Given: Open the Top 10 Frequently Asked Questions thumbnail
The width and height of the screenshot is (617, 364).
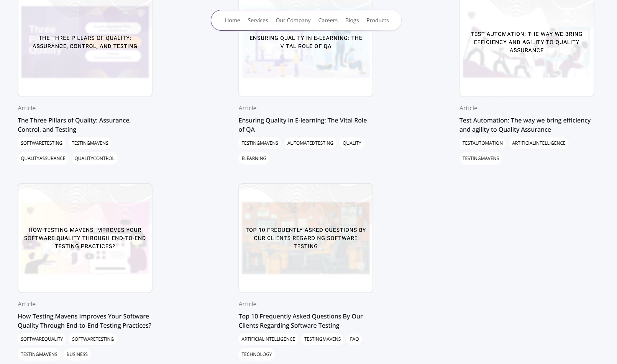Looking at the screenshot, I should point(306,238).
